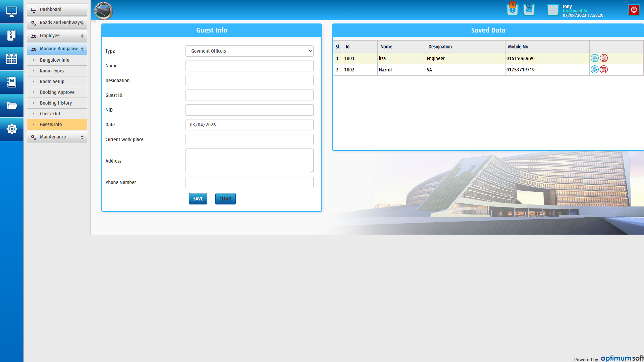
Task: Click the Date field 03/04/2026
Action: (x=249, y=125)
